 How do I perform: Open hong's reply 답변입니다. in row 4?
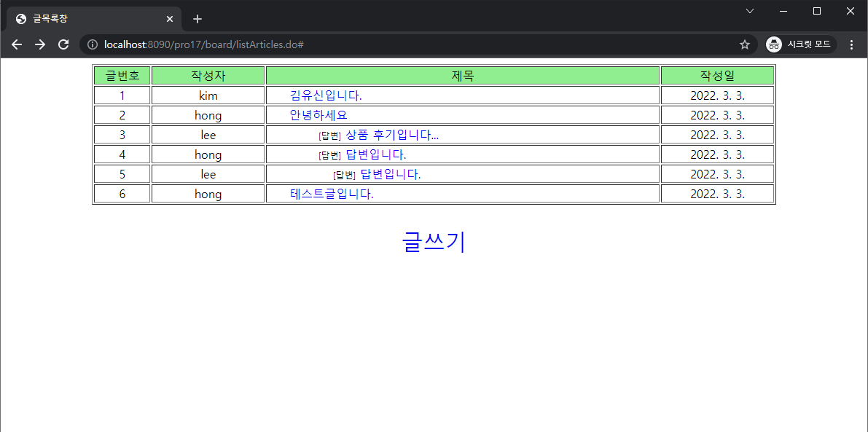click(x=376, y=155)
